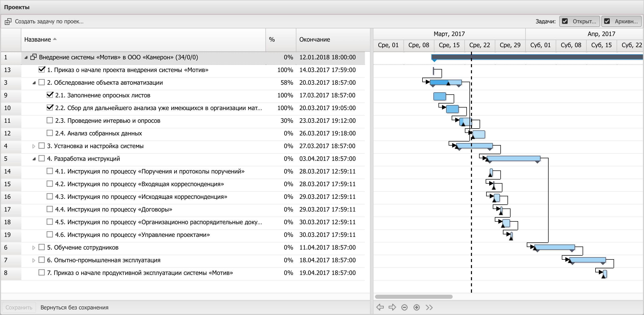Expand task 5 Обучение сотрудников
The image size is (644, 315).
click(33, 248)
